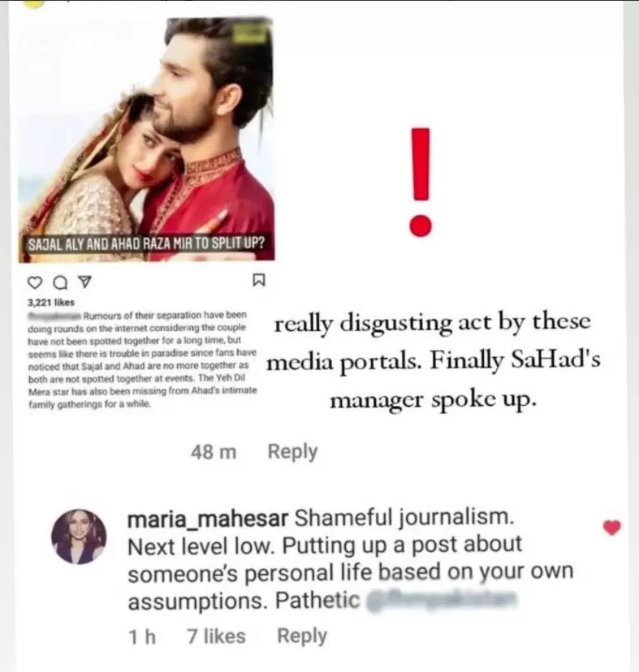Screen dimensions: 639x672
Task: Click the red exclamation mark graphic
Action: [x=421, y=182]
